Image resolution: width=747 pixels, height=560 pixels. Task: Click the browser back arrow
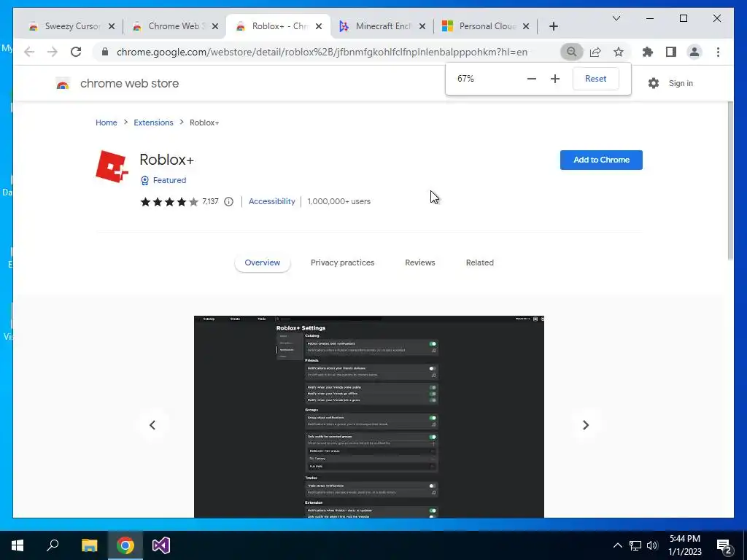pyautogui.click(x=29, y=52)
